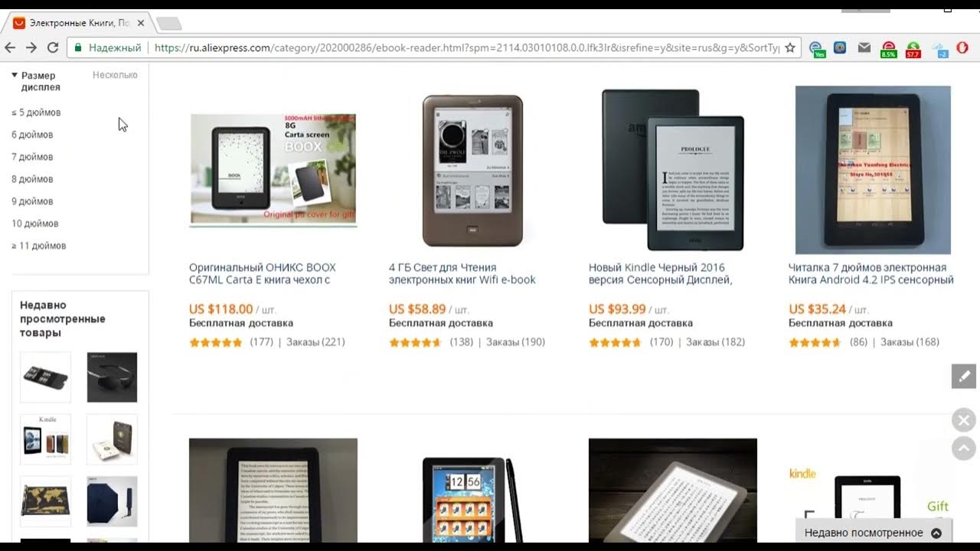Viewport: 980px width, 551px height.
Task: Select the 8 дюймов size filter
Action: click(32, 179)
